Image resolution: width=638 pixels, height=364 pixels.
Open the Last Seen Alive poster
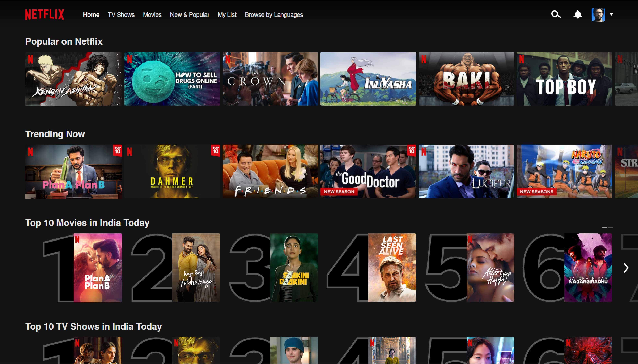coord(392,268)
